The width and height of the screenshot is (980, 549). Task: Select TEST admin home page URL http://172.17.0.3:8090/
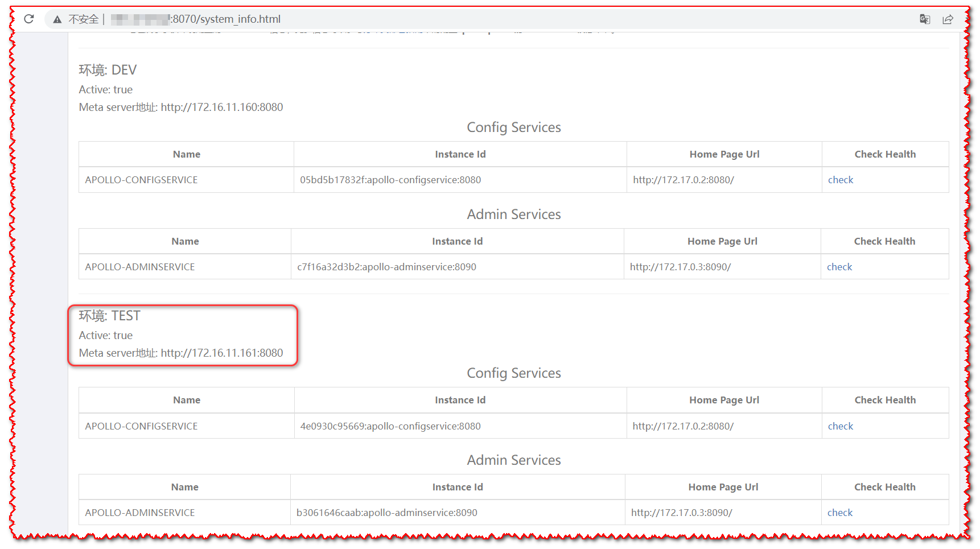(682, 513)
